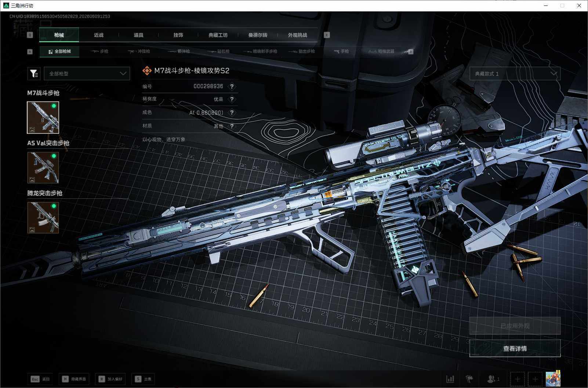Minimize the 三角洲行动 window
Viewport: 588px width, 388px height.
pyautogui.click(x=546, y=6)
